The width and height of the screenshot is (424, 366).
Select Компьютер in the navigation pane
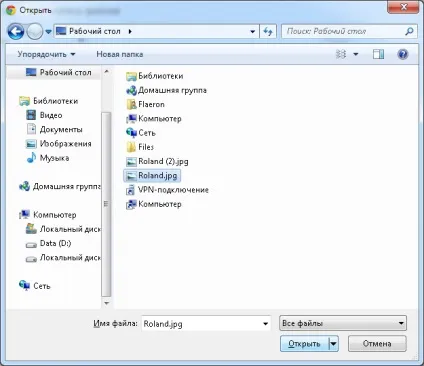(x=55, y=215)
